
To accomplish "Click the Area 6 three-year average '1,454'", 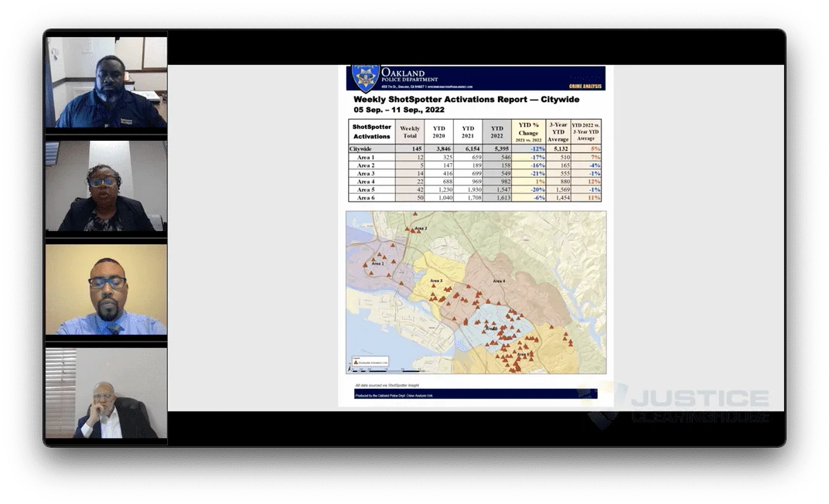I will [562, 198].
